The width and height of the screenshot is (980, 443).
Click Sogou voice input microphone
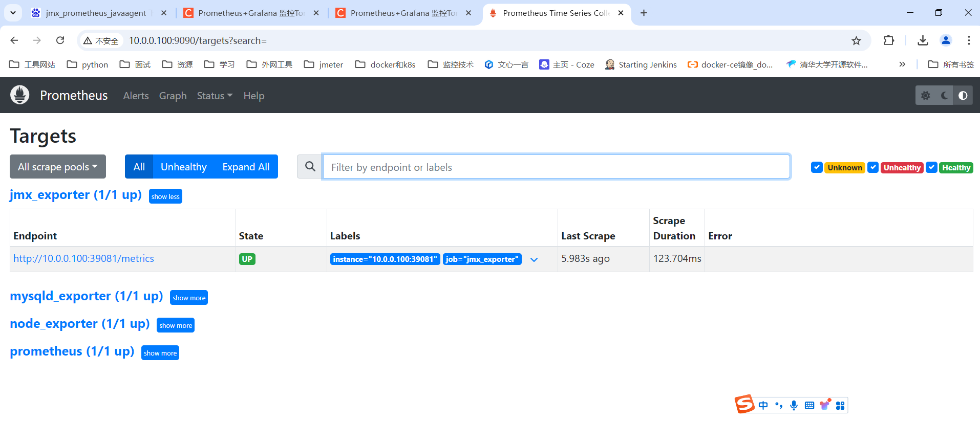pos(794,405)
